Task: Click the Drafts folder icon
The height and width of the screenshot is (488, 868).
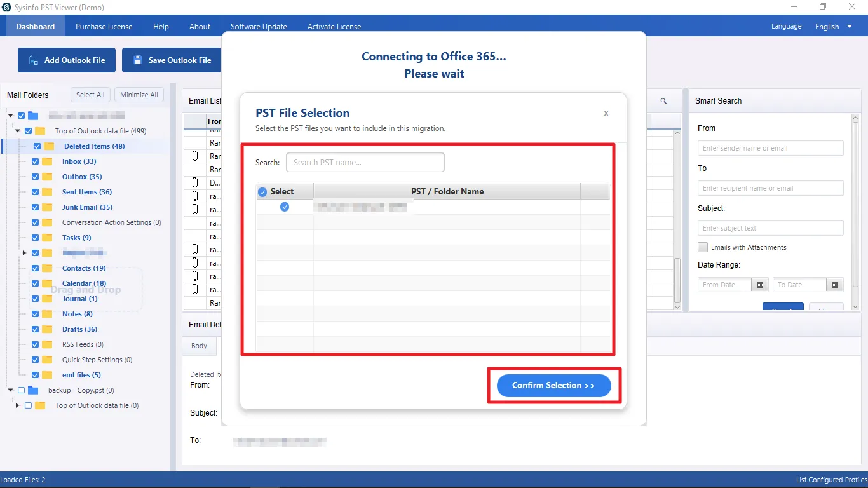Action: tap(47, 329)
